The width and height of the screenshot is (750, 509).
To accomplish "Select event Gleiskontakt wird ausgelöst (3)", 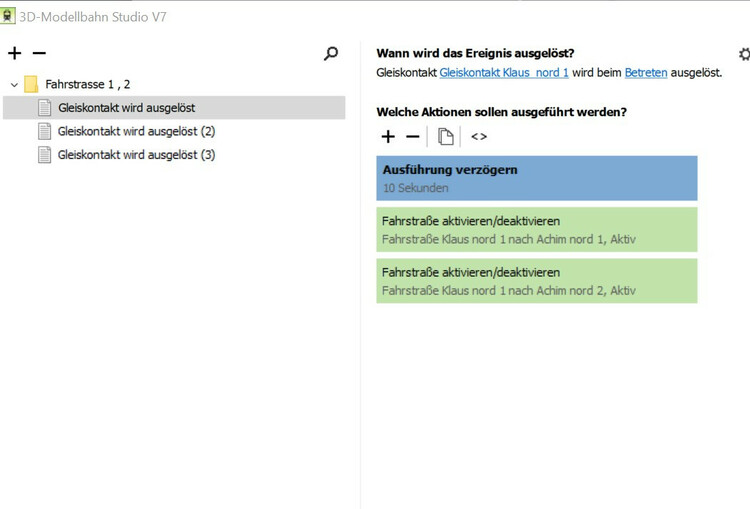I will coord(136,155).
